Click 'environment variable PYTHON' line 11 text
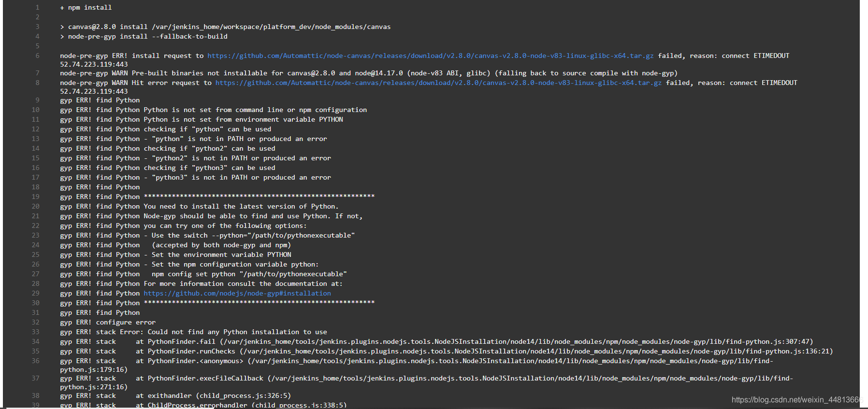The height and width of the screenshot is (409, 868). coord(243,119)
